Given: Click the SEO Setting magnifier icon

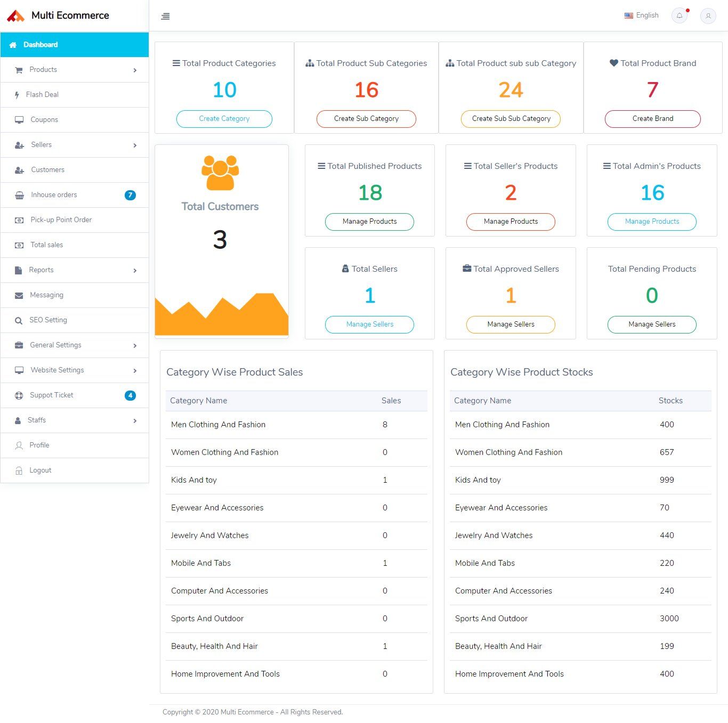Looking at the screenshot, I should pos(19,320).
